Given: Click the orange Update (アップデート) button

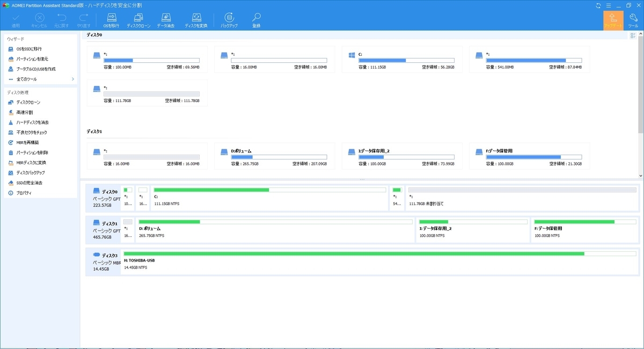Looking at the screenshot, I should [x=613, y=20].
